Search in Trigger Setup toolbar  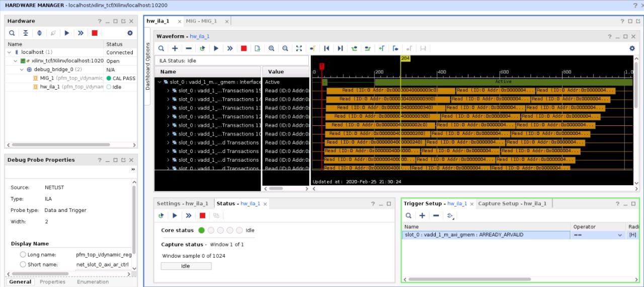[409, 216]
